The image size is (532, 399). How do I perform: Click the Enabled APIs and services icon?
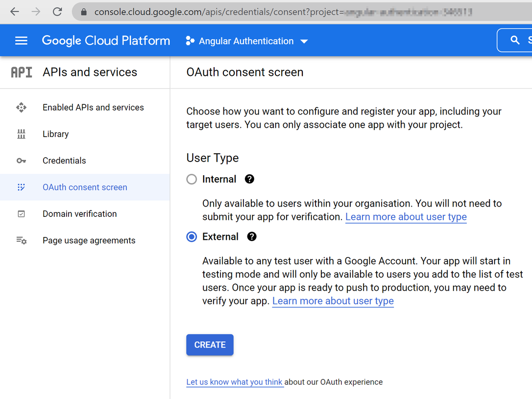pyautogui.click(x=21, y=107)
